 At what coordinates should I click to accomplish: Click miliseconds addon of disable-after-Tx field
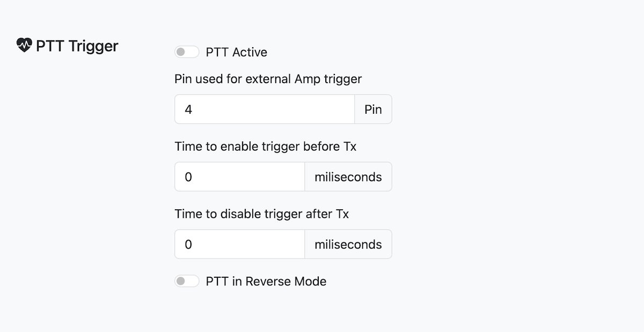coord(348,245)
